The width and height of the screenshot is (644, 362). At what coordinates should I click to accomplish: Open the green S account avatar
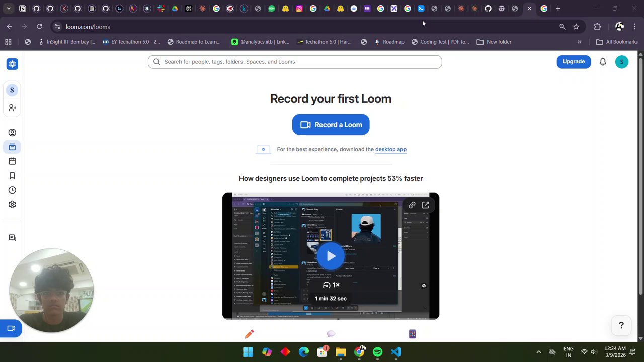622,62
